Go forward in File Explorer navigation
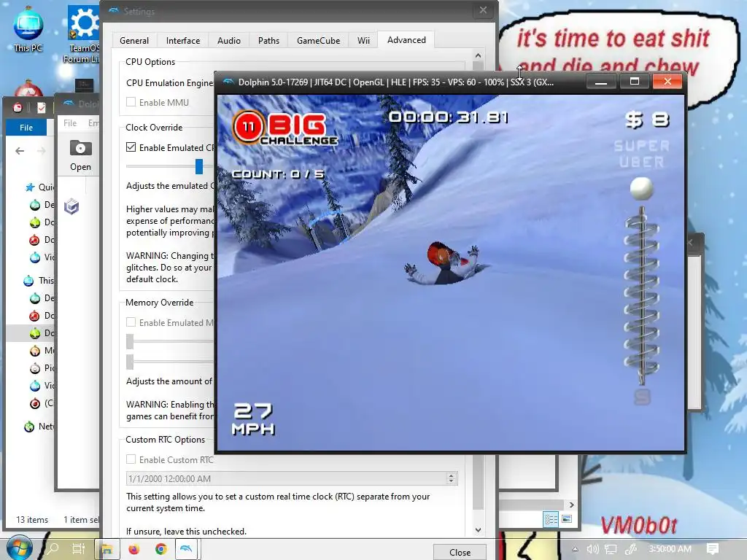This screenshot has height=560, width=747. [x=42, y=151]
